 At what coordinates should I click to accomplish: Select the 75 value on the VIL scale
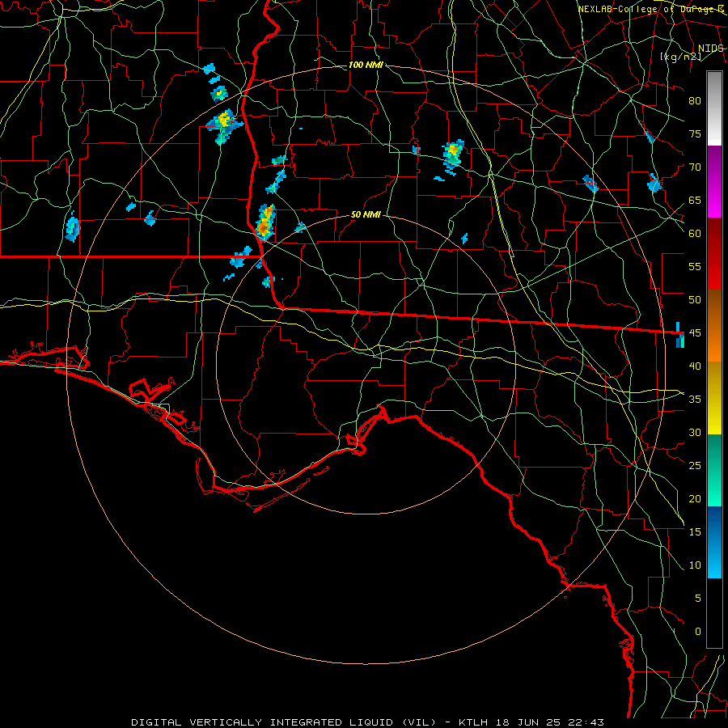coord(695,133)
